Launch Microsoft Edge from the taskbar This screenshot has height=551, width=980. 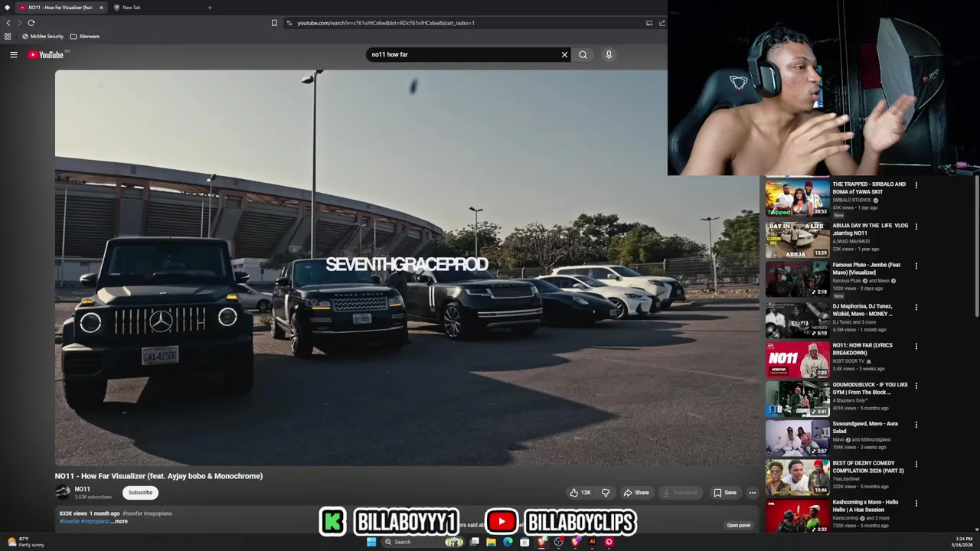point(508,542)
